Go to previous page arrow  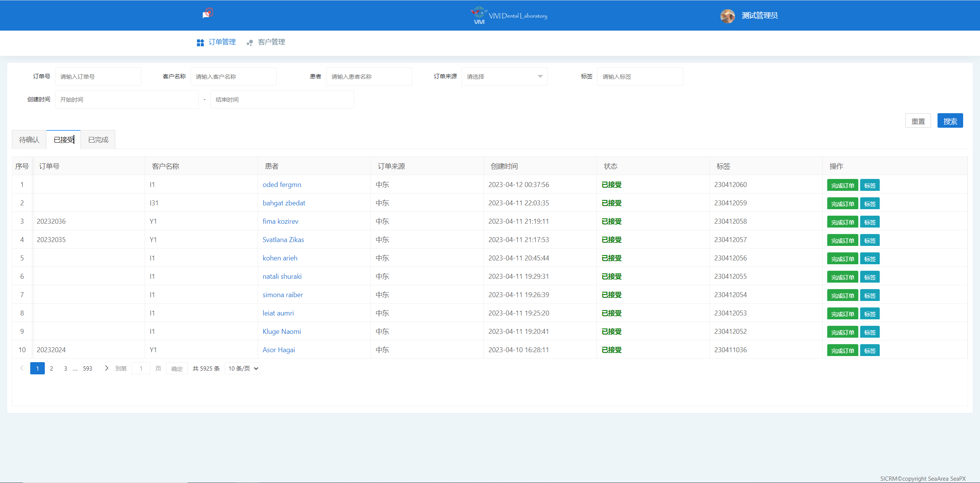click(x=22, y=368)
